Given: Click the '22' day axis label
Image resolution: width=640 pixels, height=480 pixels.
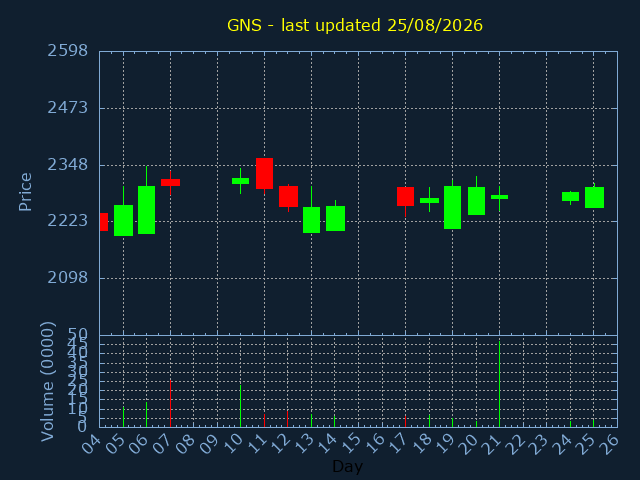Looking at the screenshot, I should (515, 444).
